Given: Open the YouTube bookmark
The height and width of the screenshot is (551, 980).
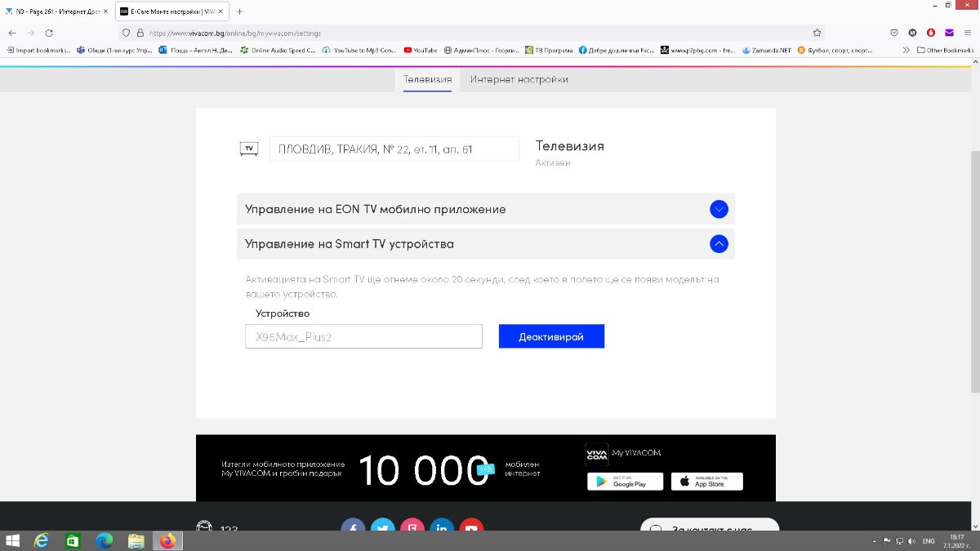Looking at the screenshot, I should point(421,50).
